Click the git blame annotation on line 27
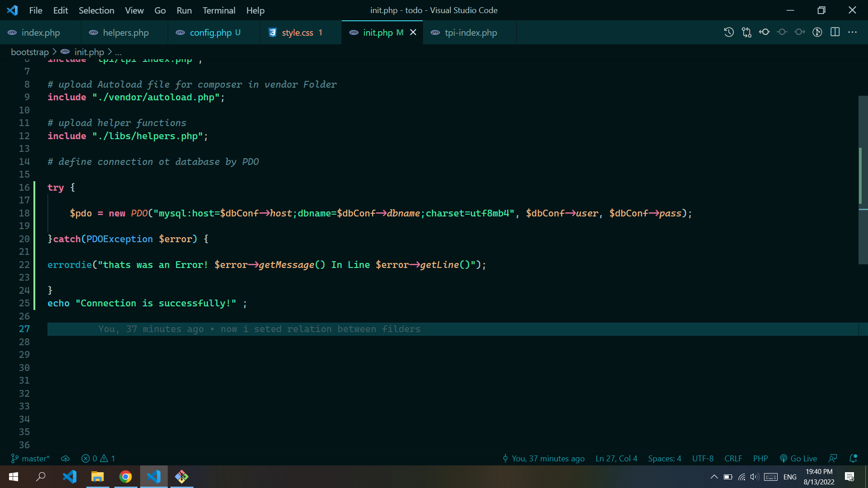 [259, 329]
